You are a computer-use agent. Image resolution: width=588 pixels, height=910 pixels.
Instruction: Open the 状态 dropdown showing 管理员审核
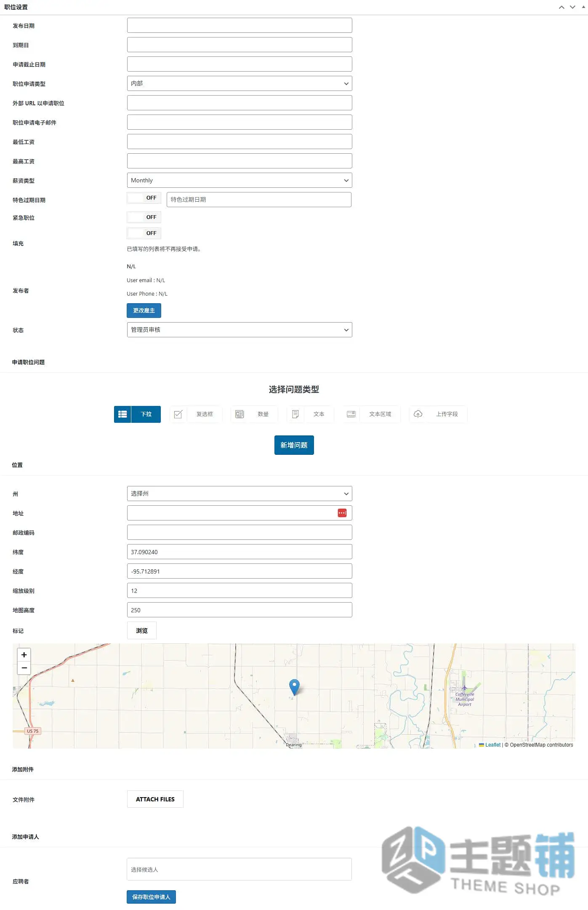(239, 330)
